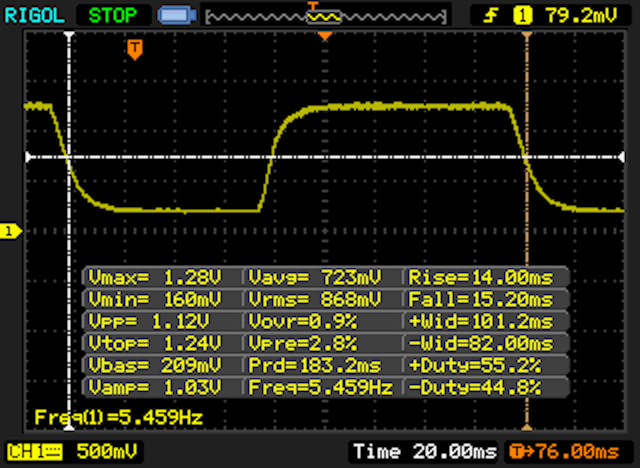Click the Vovr=0.9% measurement

302,322
